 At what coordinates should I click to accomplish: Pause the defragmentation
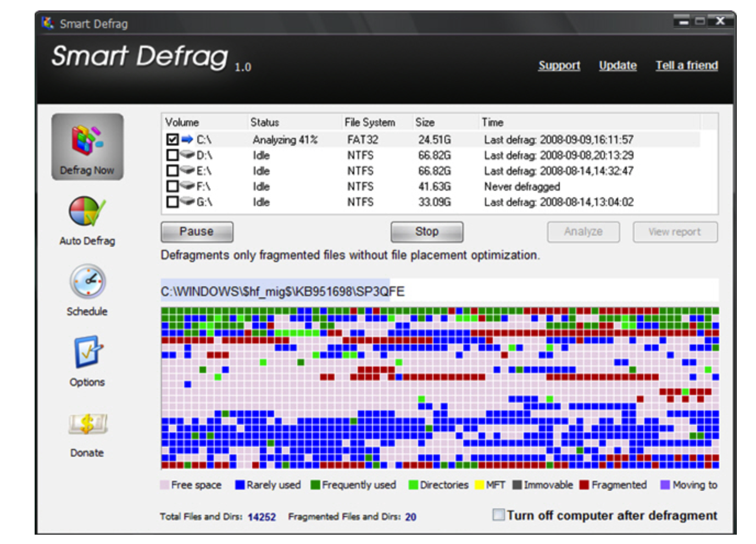[x=197, y=232]
